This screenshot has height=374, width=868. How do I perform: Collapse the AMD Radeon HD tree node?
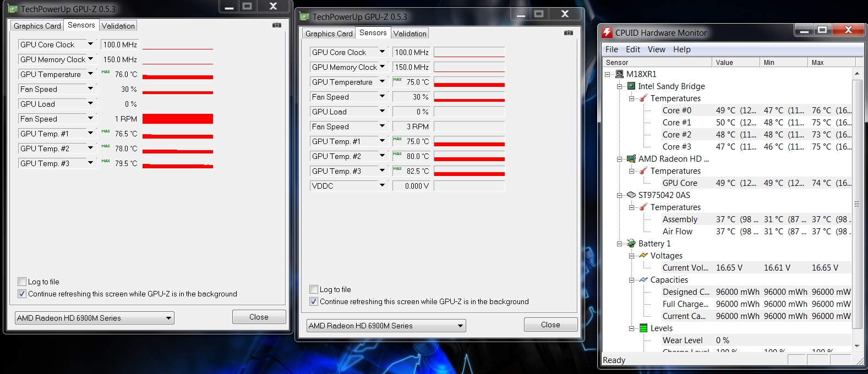(x=620, y=159)
